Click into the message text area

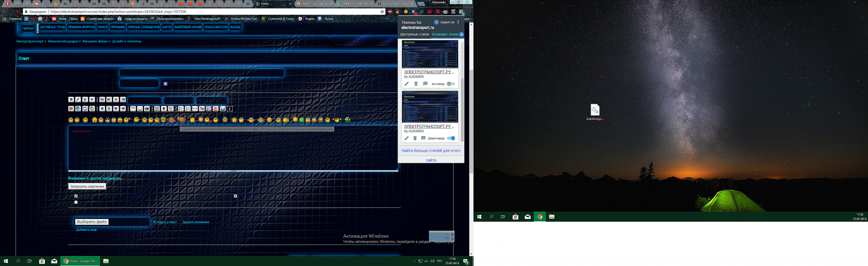233,148
